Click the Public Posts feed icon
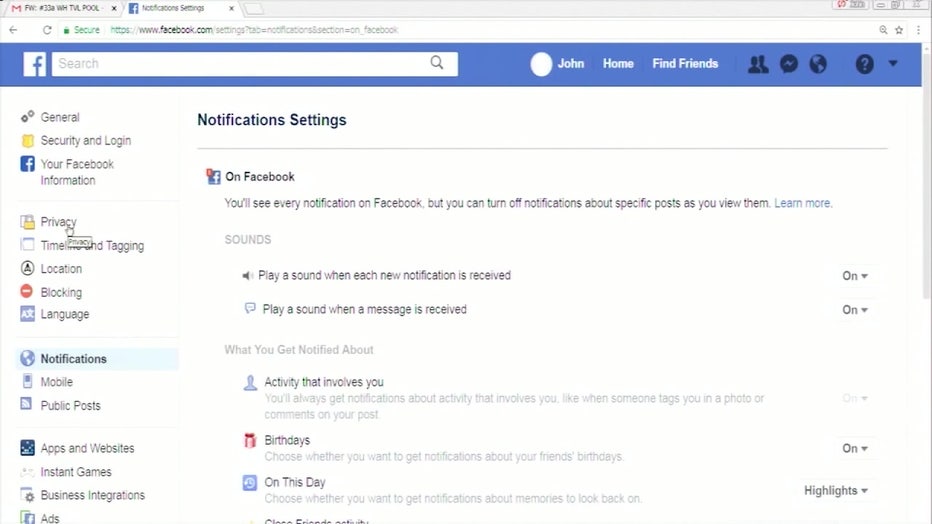The height and width of the screenshot is (524, 932). [x=26, y=404]
